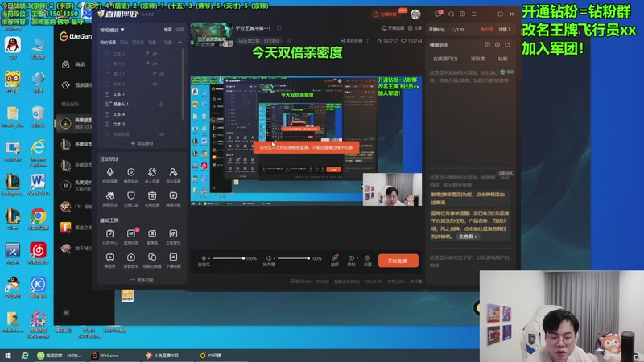Open the 场景切换器 scene switcher icon
The image size is (644, 362).
tap(152, 257)
